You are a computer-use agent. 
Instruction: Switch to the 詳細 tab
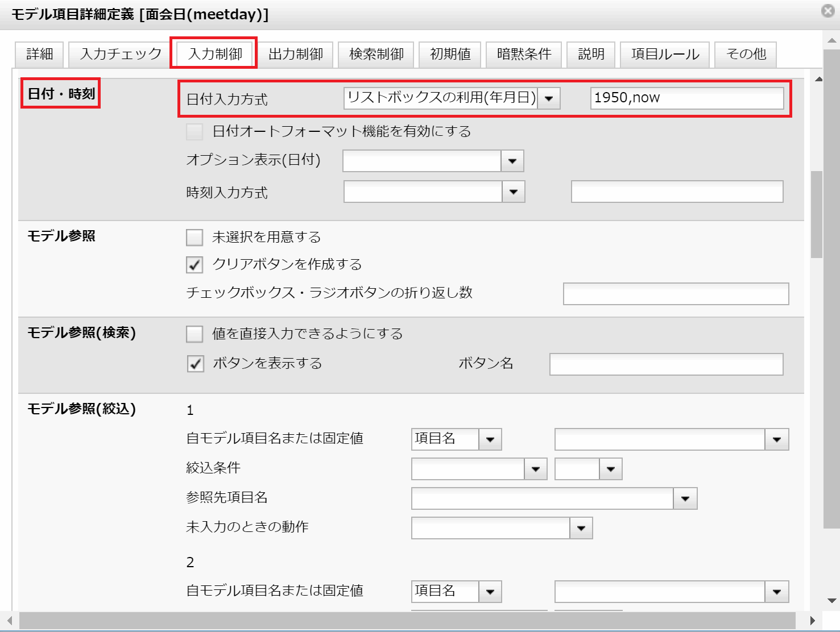click(x=40, y=54)
